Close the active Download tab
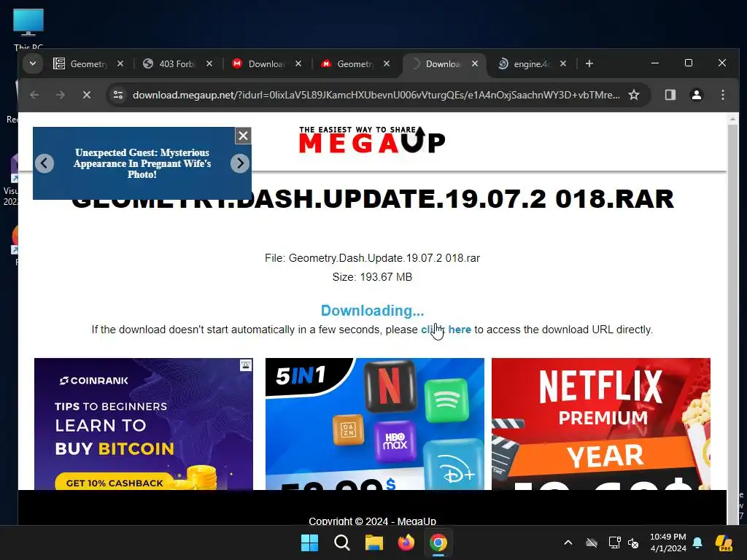Viewport: 747px width, 560px height. click(474, 63)
